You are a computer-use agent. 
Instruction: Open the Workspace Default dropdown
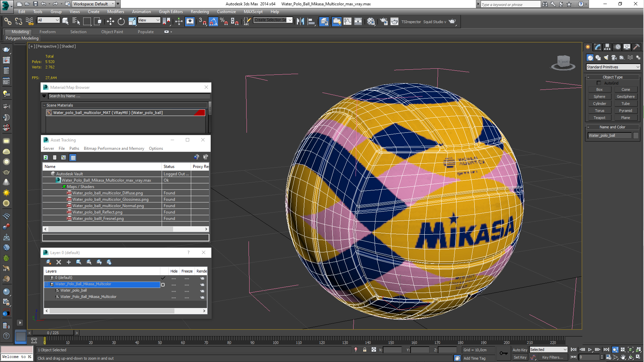[x=94, y=4]
